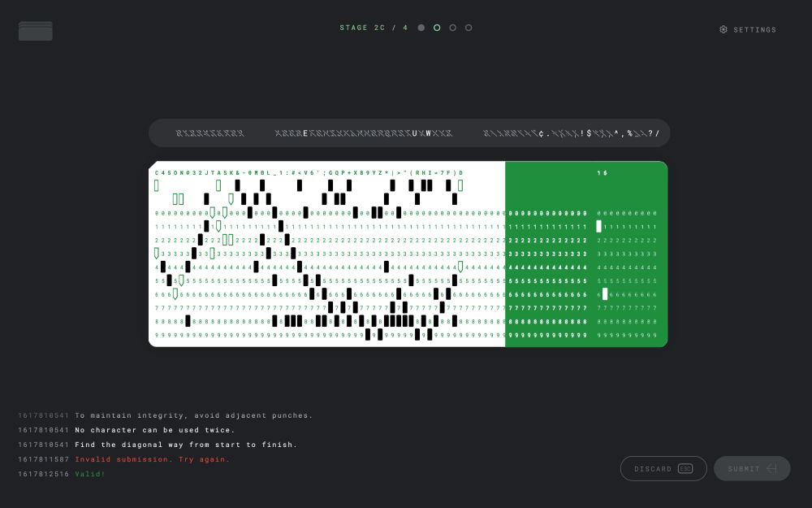The width and height of the screenshot is (812, 508).
Task: Pick the question mark in character strip
Action: click(x=650, y=133)
